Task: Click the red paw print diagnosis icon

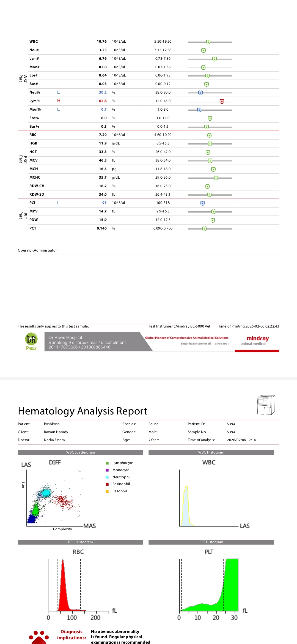Action: click(39, 637)
